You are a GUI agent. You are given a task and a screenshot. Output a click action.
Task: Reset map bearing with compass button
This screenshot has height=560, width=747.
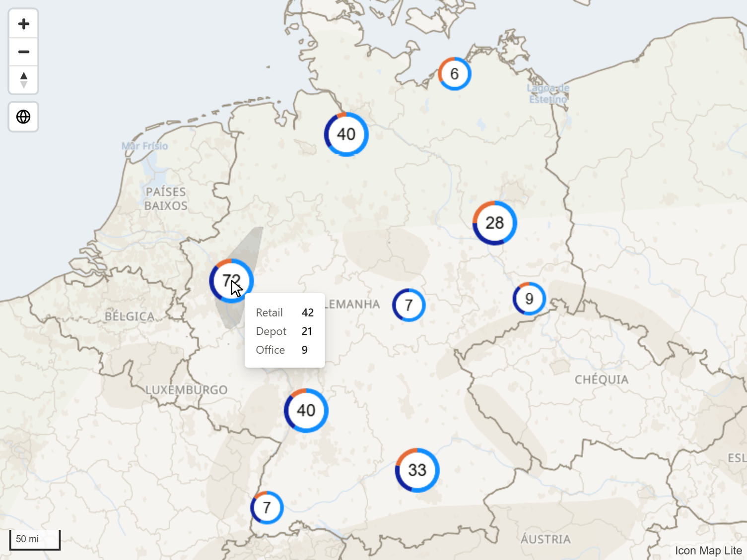coord(23,80)
